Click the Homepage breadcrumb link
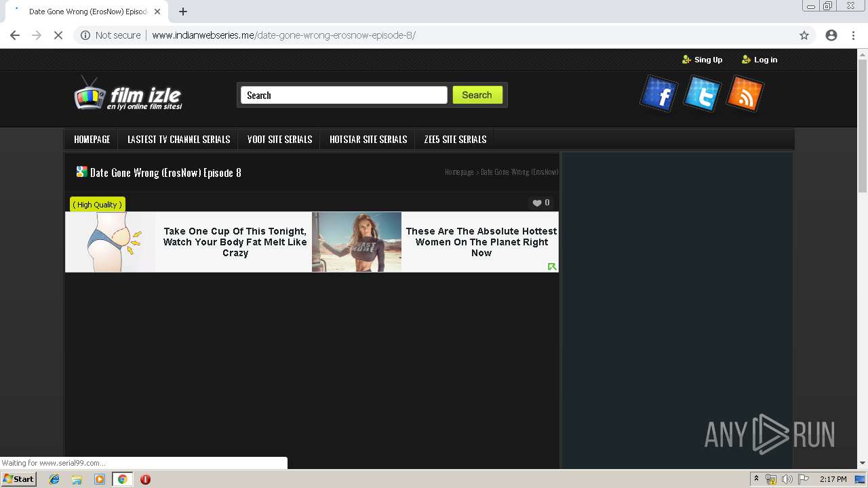 (459, 172)
